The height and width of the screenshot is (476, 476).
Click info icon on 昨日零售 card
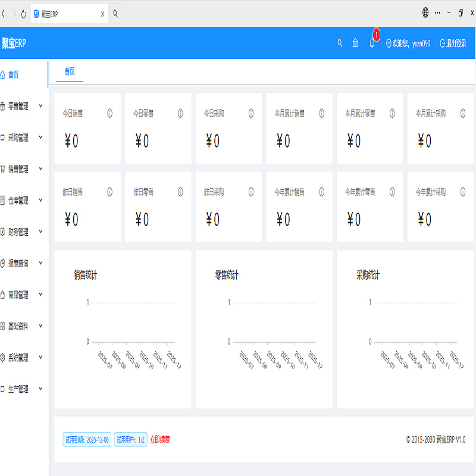(x=180, y=192)
